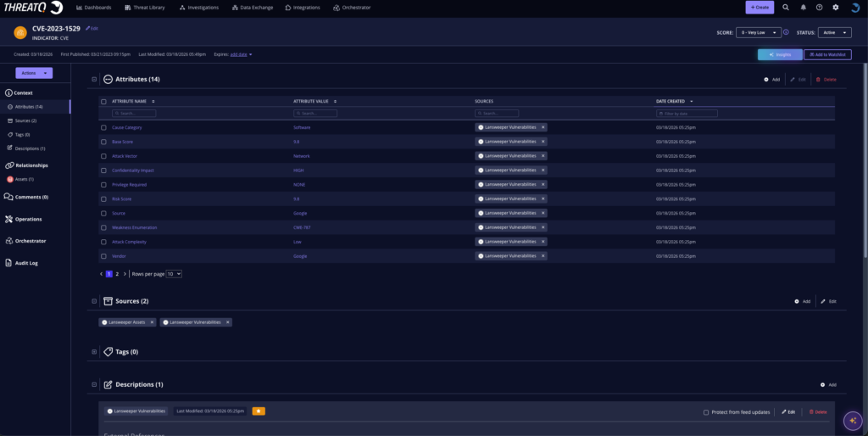Viewport: 868px width, 436px height.
Task: Remove source chip from Vendor row
Action: point(543,256)
